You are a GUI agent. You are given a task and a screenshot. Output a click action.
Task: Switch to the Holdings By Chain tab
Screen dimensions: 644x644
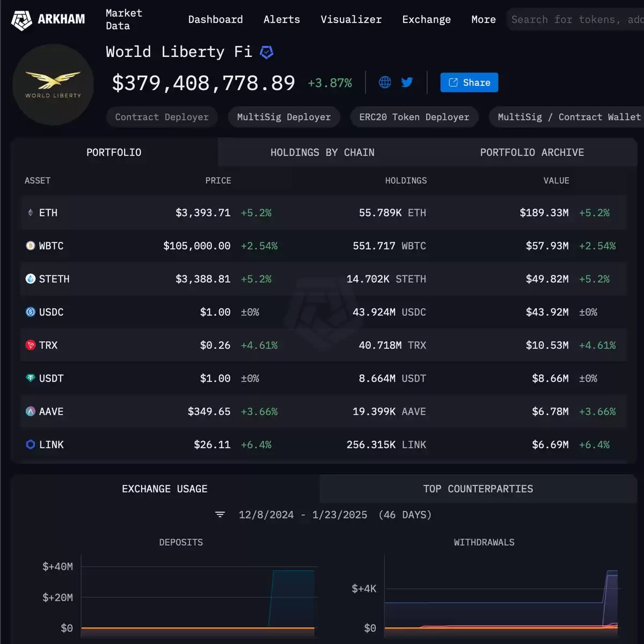click(x=323, y=152)
